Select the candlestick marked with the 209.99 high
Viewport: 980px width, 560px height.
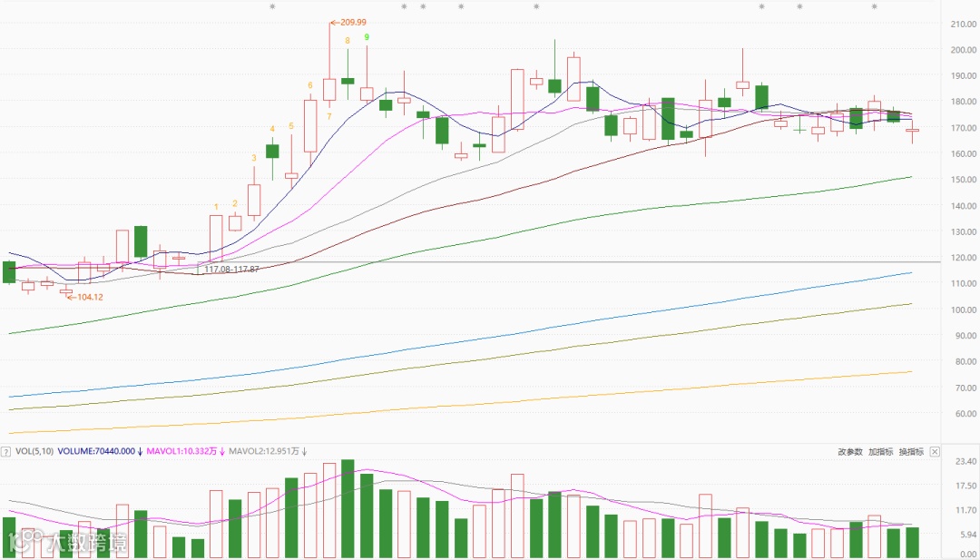pyautogui.click(x=329, y=89)
